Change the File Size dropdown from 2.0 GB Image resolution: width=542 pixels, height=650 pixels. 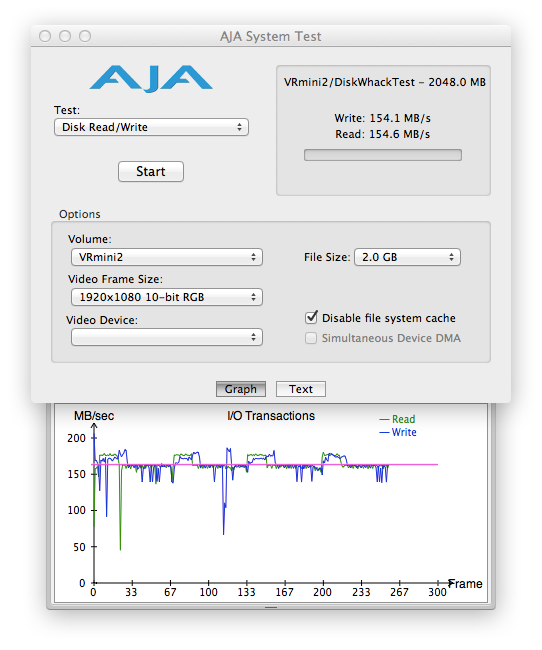[x=407, y=257]
